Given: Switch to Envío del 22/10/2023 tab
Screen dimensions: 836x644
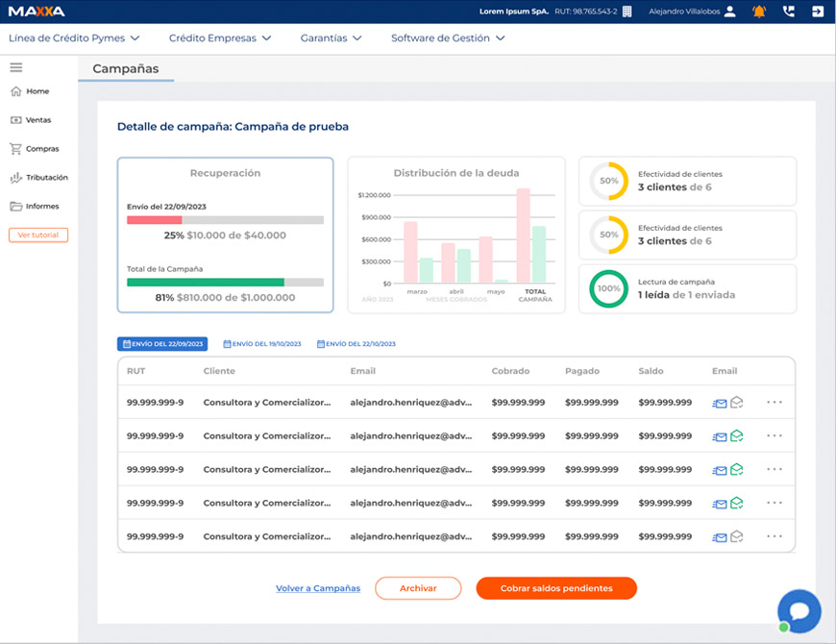Looking at the screenshot, I should (x=357, y=344).
